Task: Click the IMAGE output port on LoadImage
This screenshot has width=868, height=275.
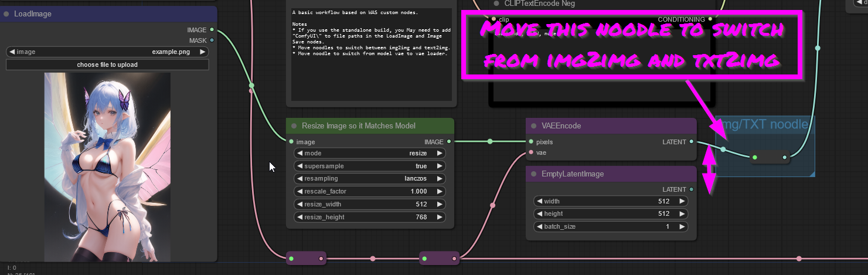Action: click(212, 30)
